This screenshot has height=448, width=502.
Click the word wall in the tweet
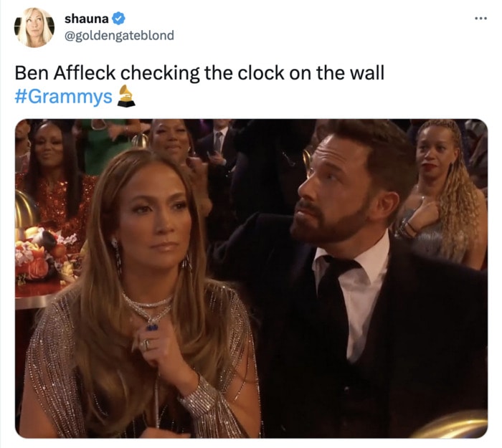coord(367,73)
